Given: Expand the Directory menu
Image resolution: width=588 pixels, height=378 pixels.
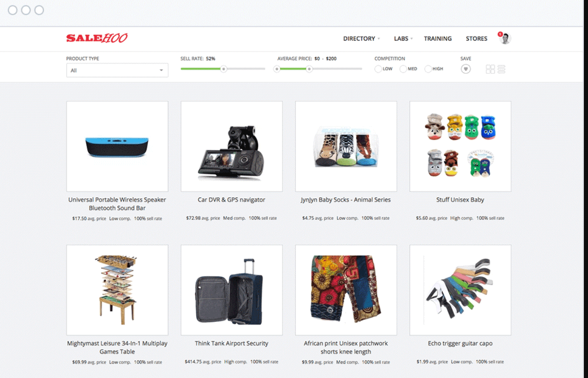Looking at the screenshot, I should click(362, 38).
